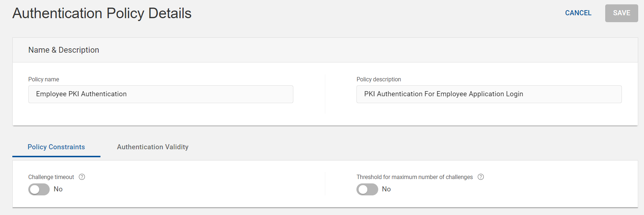Select the Policy Constraints tab
The image size is (644, 215).
(x=56, y=147)
